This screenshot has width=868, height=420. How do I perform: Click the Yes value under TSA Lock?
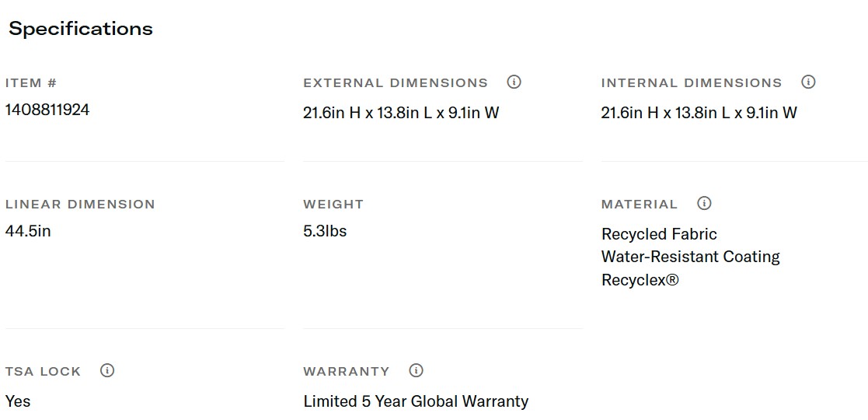18,401
